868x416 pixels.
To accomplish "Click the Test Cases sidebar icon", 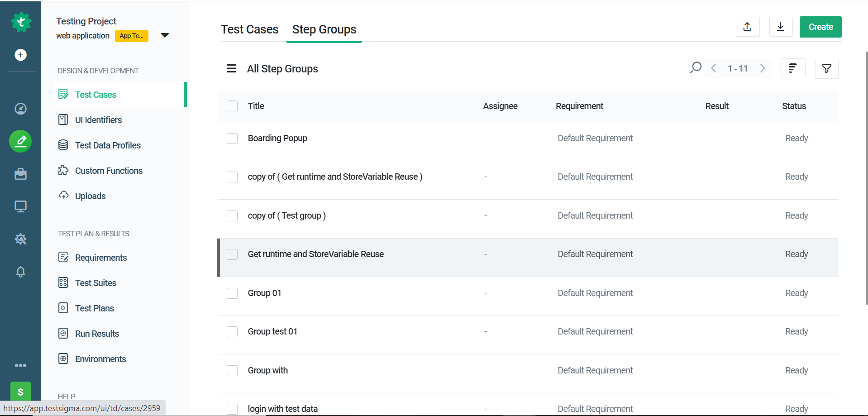I will coord(63,94).
